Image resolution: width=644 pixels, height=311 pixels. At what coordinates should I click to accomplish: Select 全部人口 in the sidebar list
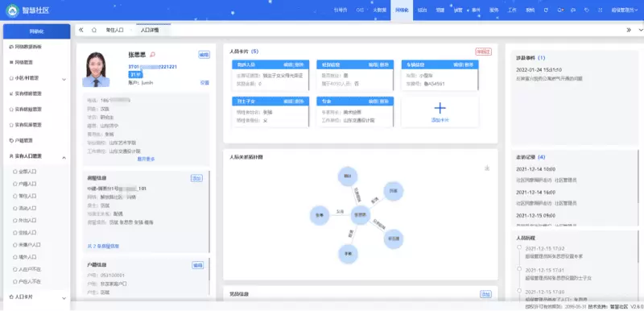27,172
